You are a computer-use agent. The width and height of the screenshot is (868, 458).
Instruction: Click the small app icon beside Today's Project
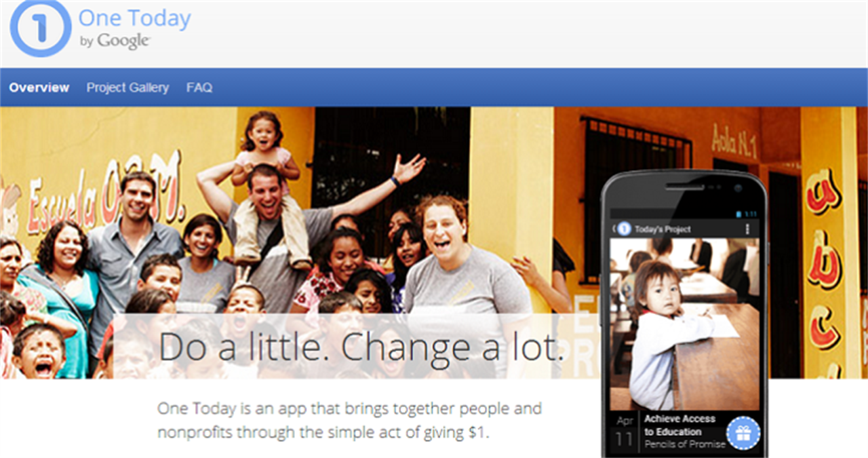coord(625,229)
